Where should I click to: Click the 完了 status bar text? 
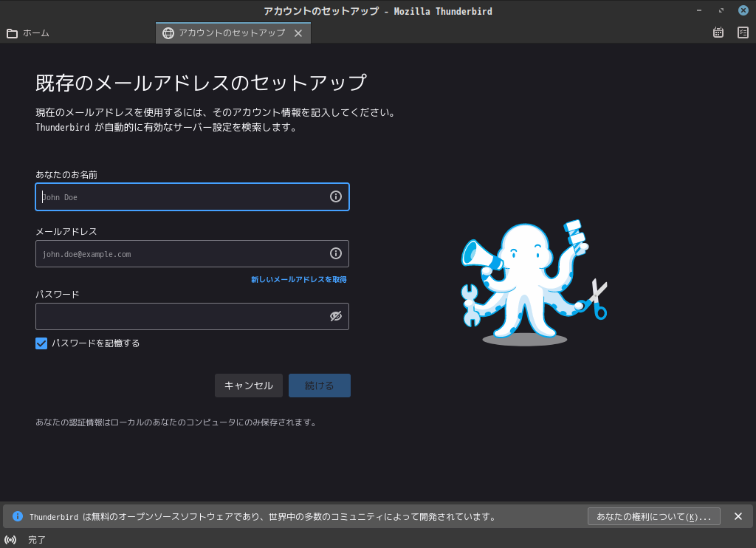[x=37, y=540]
